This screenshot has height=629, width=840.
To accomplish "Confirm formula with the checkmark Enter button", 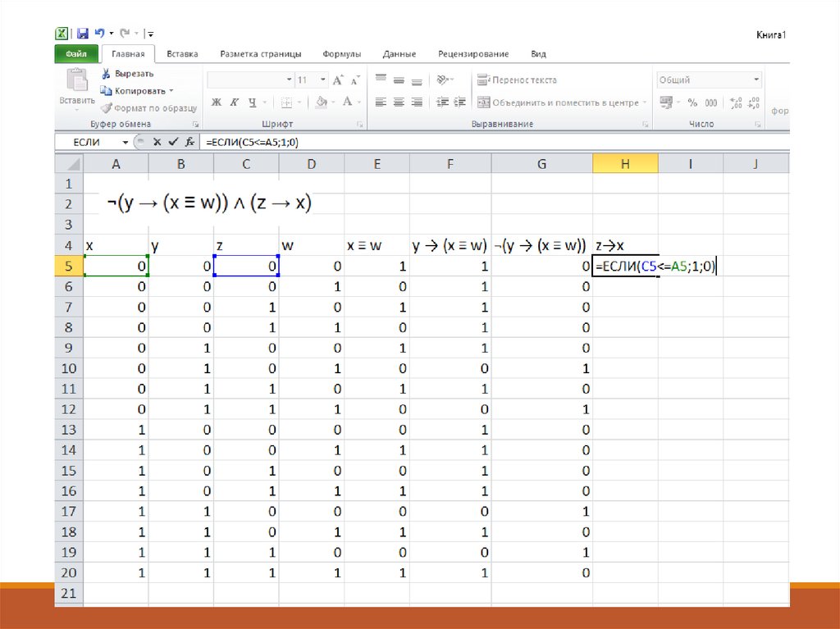I will point(173,142).
